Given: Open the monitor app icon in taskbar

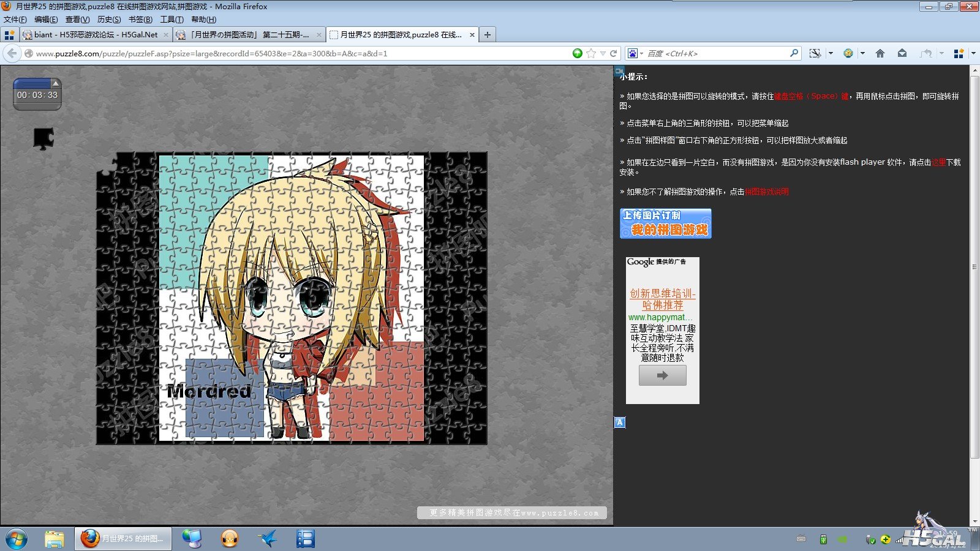Looking at the screenshot, I should coord(192,539).
